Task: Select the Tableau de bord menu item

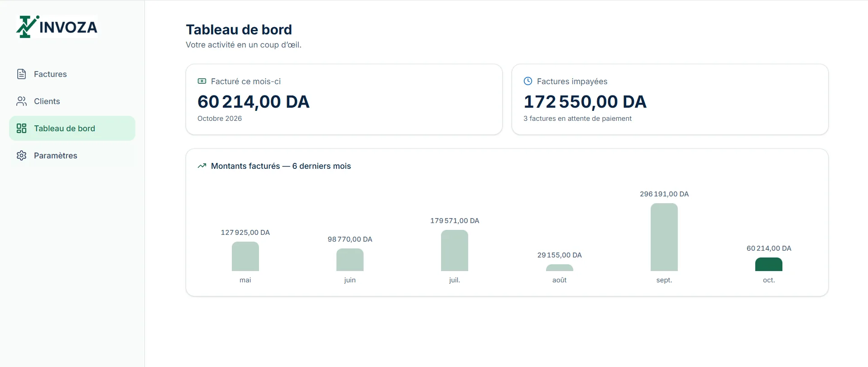Action: (72, 129)
